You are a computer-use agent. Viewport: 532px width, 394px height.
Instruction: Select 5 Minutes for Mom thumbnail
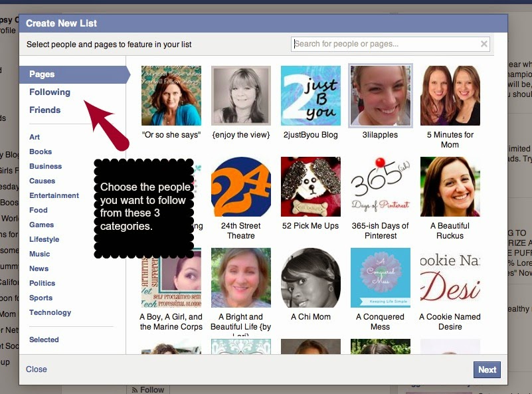point(450,96)
